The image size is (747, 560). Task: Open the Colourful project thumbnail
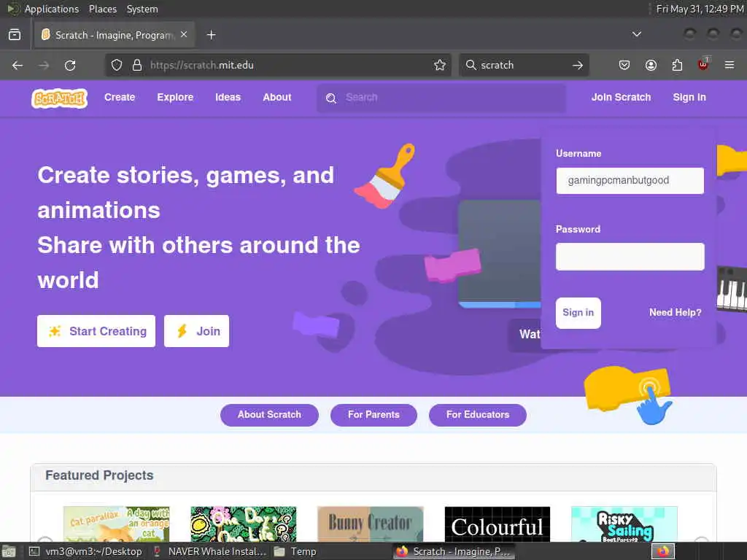498,524
